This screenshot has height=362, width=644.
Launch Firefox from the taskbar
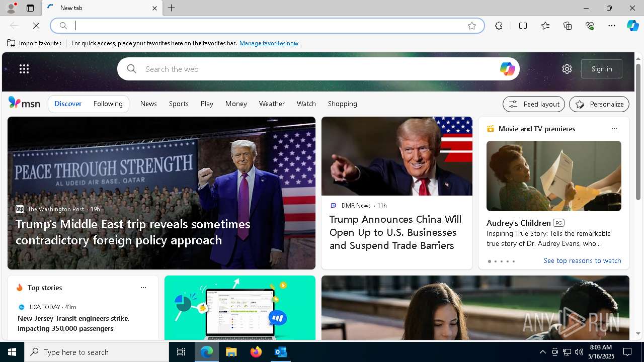pyautogui.click(x=256, y=352)
